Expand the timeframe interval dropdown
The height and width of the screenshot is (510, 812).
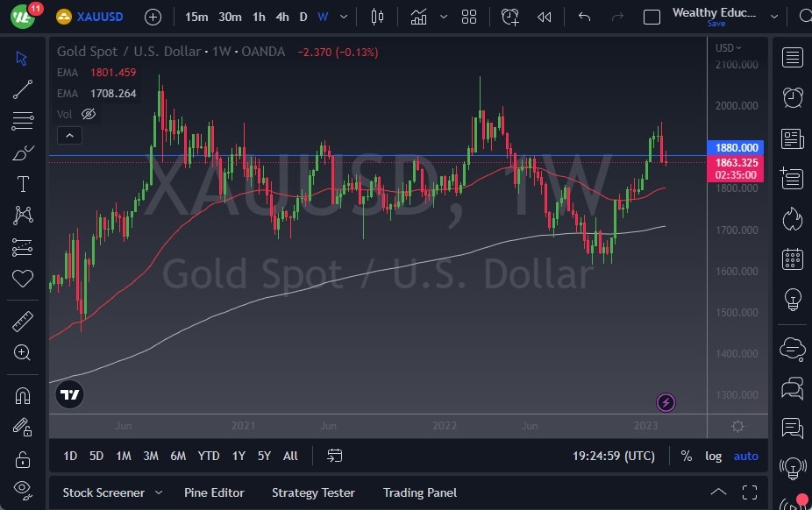[x=344, y=17]
